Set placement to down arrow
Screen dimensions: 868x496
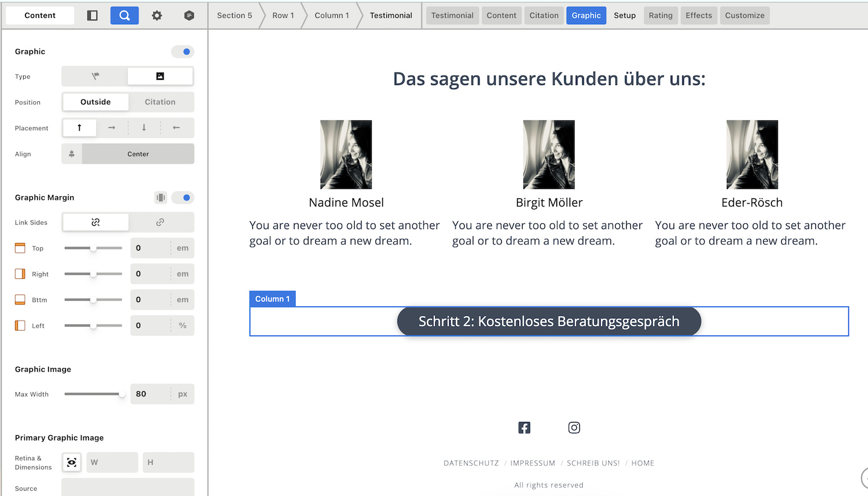144,128
